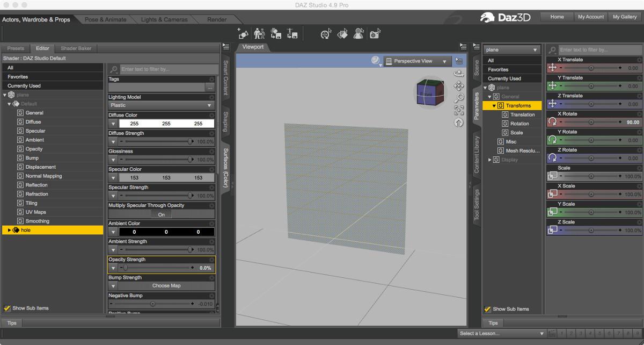Image resolution: width=644 pixels, height=345 pixels.
Task: Click the X Rotate 90.00 value
Action: (633, 122)
